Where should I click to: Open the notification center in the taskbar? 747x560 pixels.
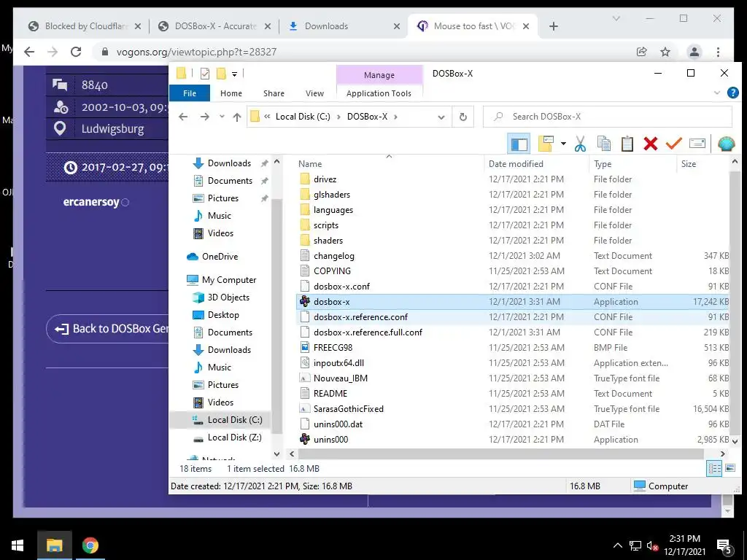[x=724, y=547]
